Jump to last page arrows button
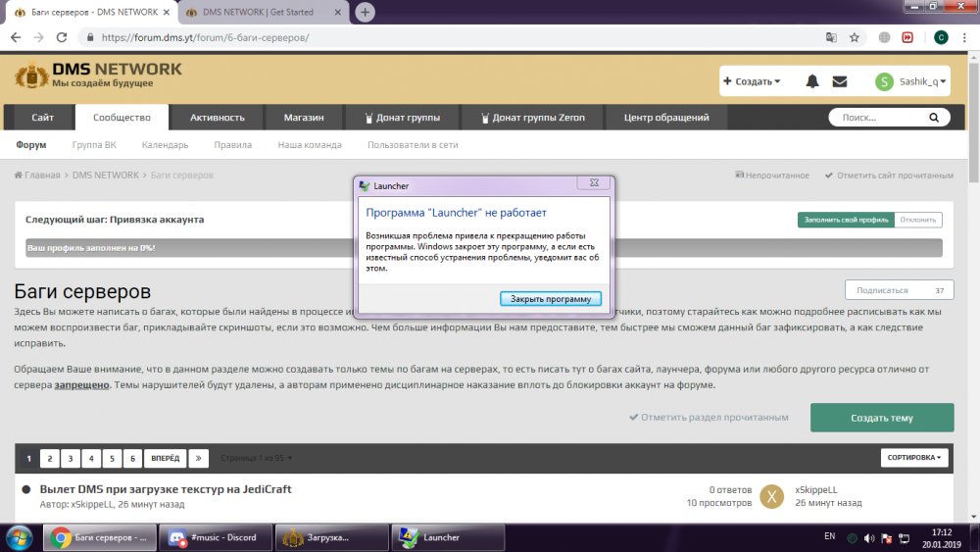Screen dimensions: 980x552 (198, 458)
